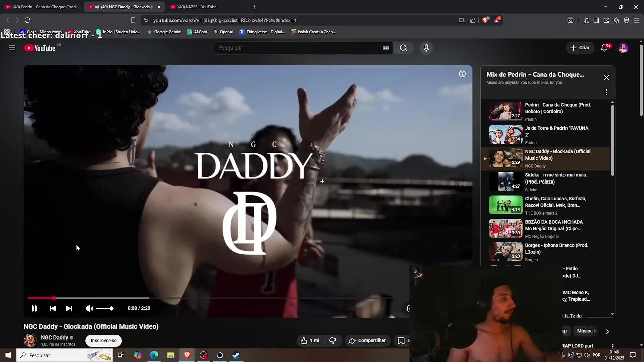The image size is (644, 362).
Task: Open the Windows Start menu
Action: (8, 355)
